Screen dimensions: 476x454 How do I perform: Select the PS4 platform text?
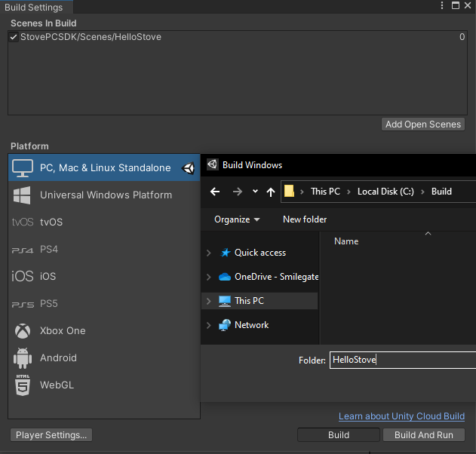pos(49,250)
